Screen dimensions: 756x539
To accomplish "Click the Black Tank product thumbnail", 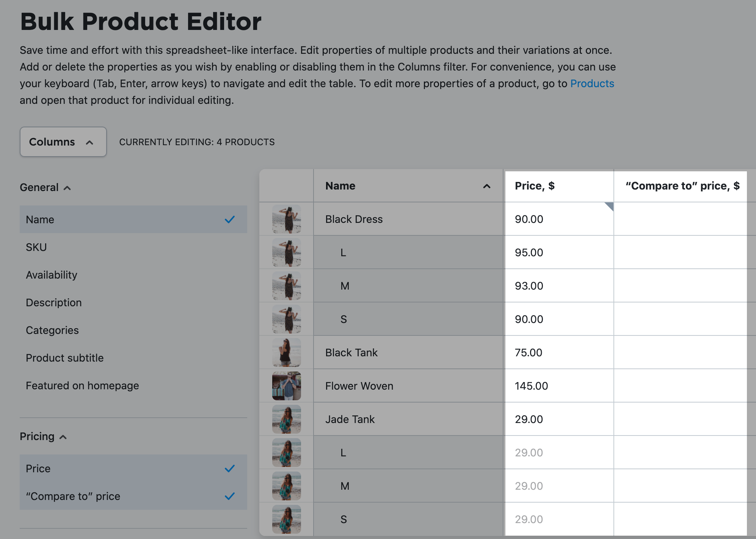I will 286,352.
